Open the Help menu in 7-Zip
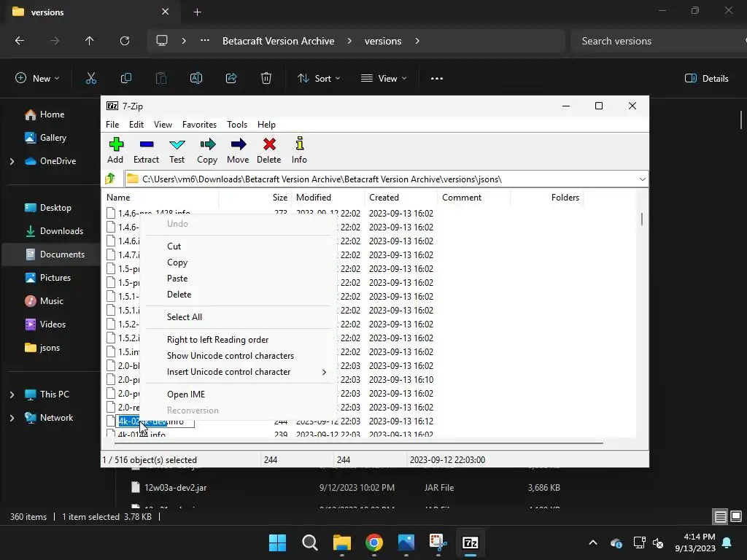The image size is (747, 560). click(x=266, y=124)
